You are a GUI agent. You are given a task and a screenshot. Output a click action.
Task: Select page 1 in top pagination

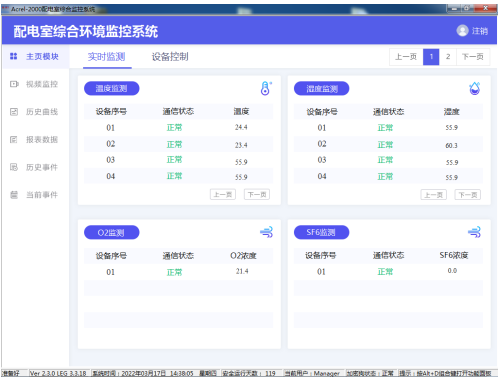coord(431,57)
